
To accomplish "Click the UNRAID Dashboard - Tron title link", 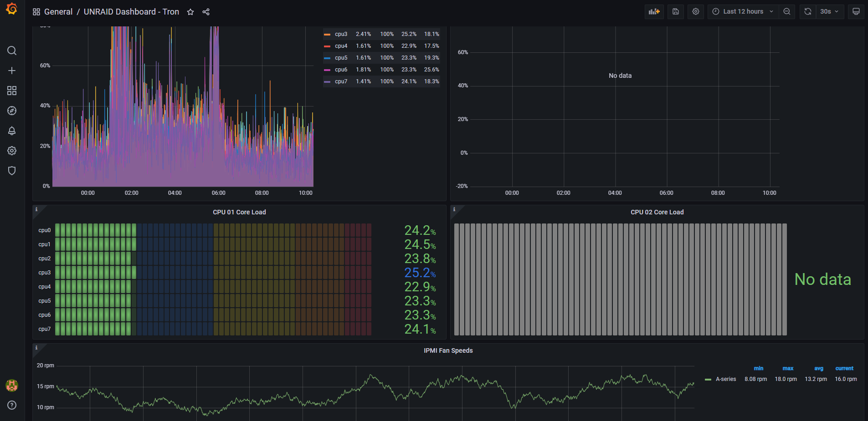I will pos(131,12).
